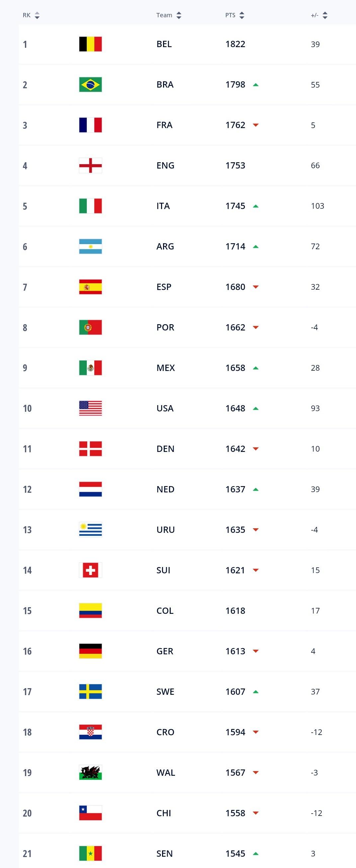
Task: Click the Wales dragon flag icon
Action: click(90, 772)
